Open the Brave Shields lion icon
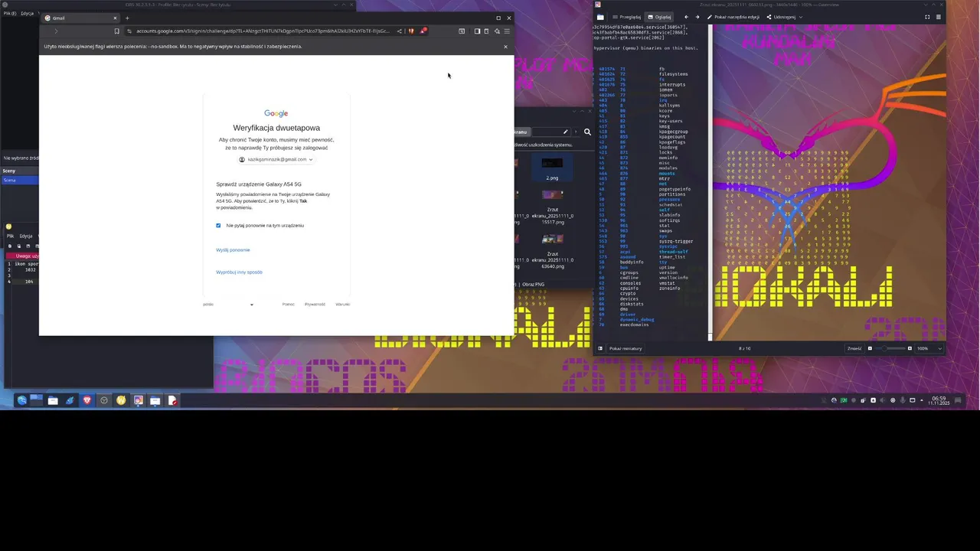 (x=411, y=31)
